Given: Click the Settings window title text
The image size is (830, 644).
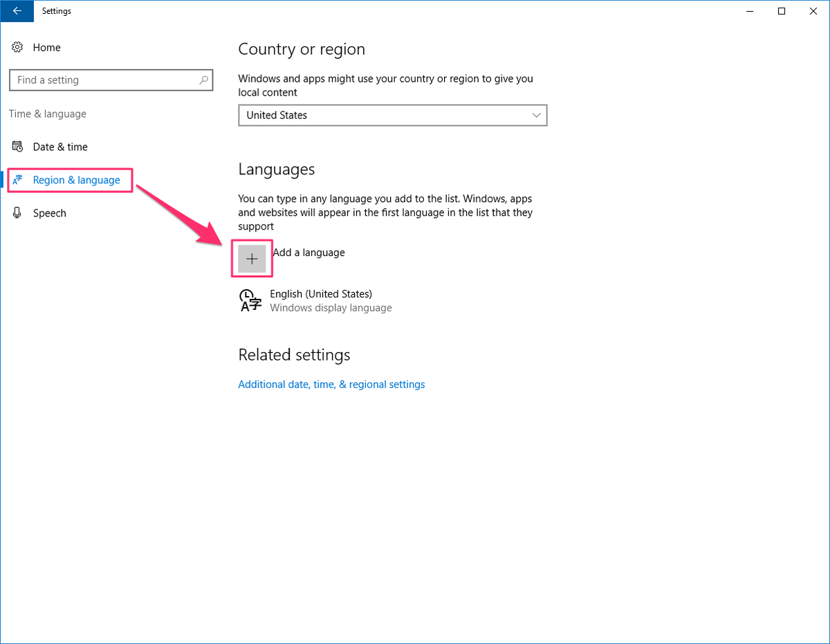Looking at the screenshot, I should tap(57, 11).
